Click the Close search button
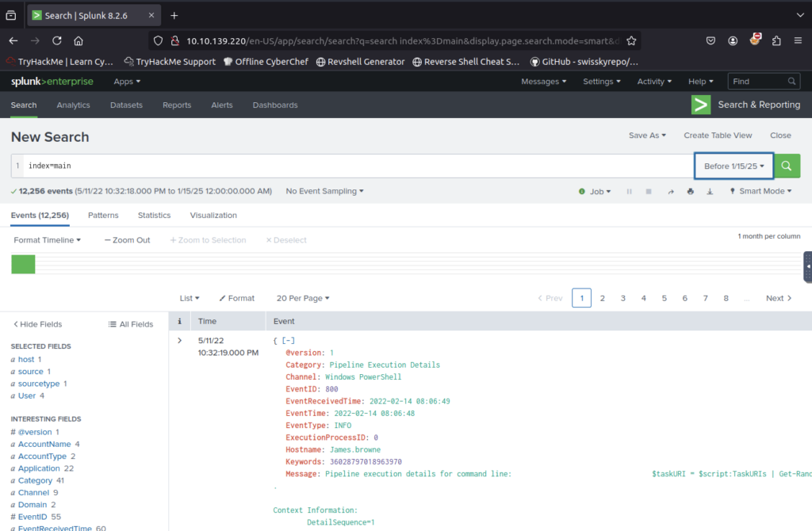 click(x=780, y=135)
